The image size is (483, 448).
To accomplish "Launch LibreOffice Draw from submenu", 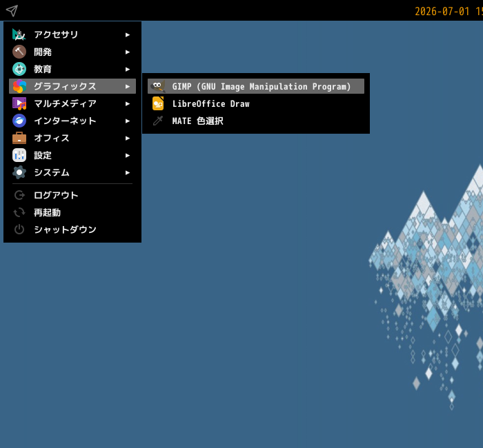I will (x=256, y=103).
